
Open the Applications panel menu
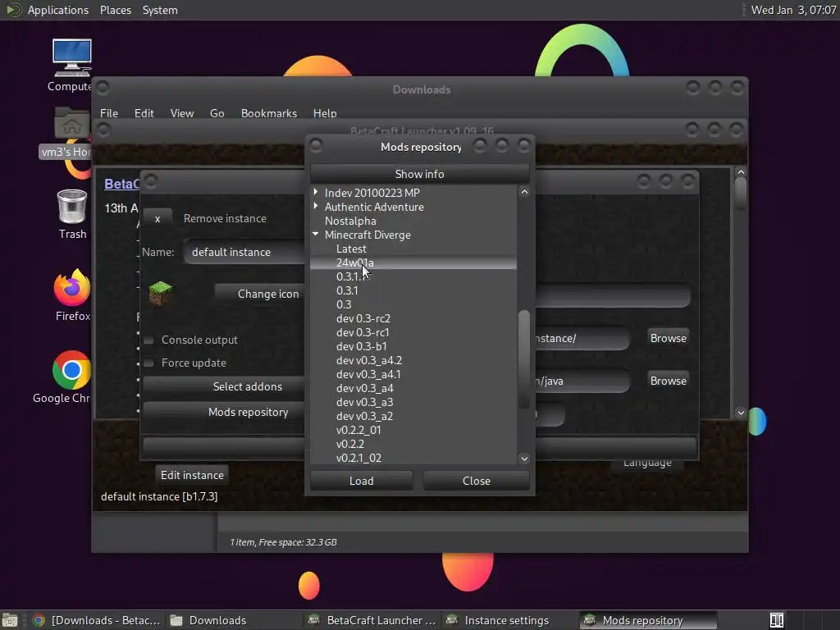(58, 10)
